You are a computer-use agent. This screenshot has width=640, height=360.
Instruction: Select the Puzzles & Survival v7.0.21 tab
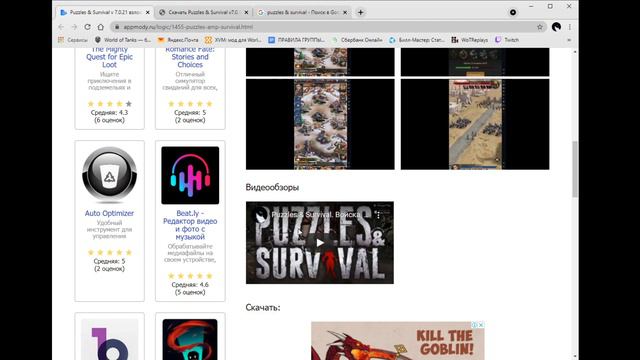(104, 13)
